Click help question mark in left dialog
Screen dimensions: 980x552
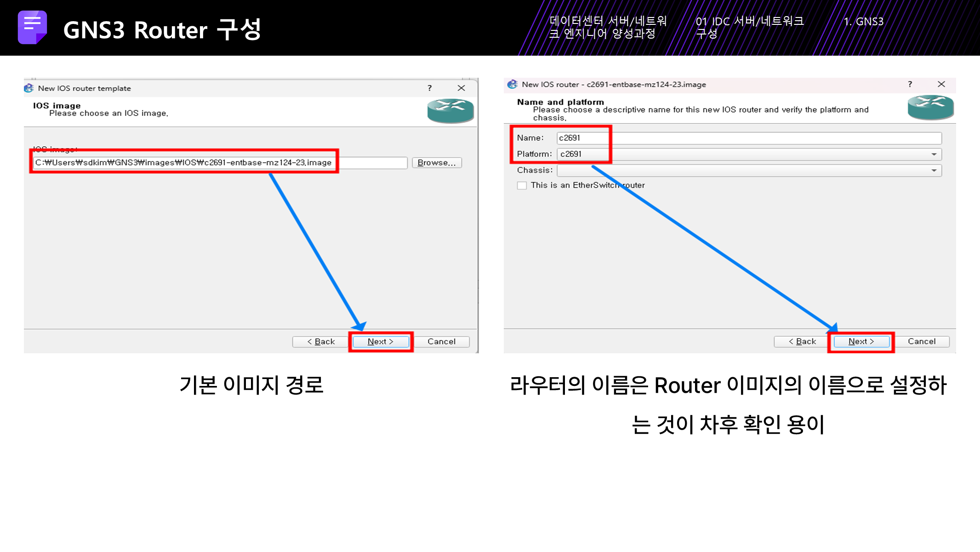pos(429,88)
